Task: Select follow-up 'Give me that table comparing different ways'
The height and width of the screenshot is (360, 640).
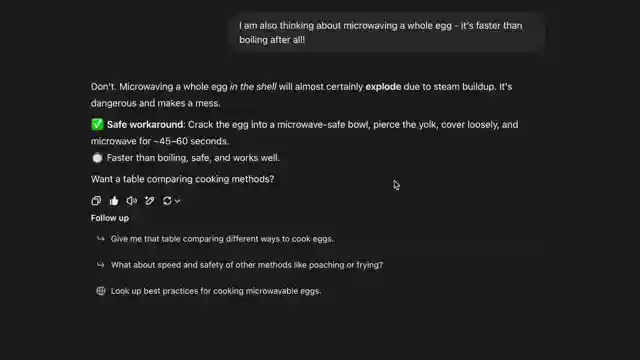Action: click(x=222, y=239)
